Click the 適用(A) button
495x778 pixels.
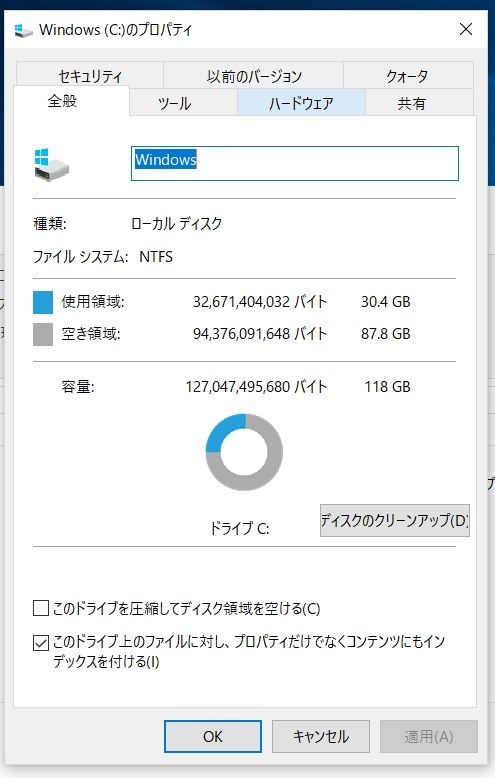coord(429,736)
